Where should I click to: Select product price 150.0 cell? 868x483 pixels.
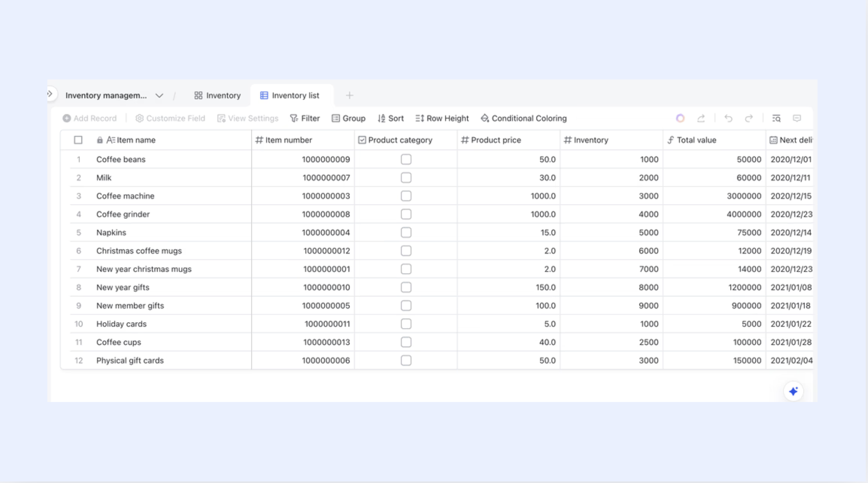point(508,287)
